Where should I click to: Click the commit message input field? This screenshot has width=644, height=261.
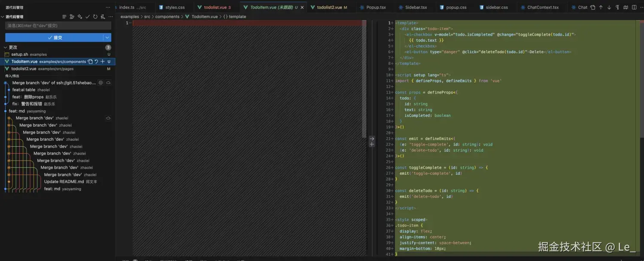tap(58, 26)
